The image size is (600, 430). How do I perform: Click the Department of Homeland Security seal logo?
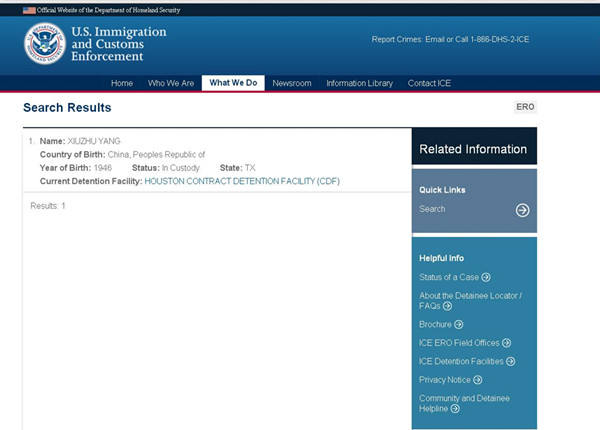pyautogui.click(x=45, y=44)
